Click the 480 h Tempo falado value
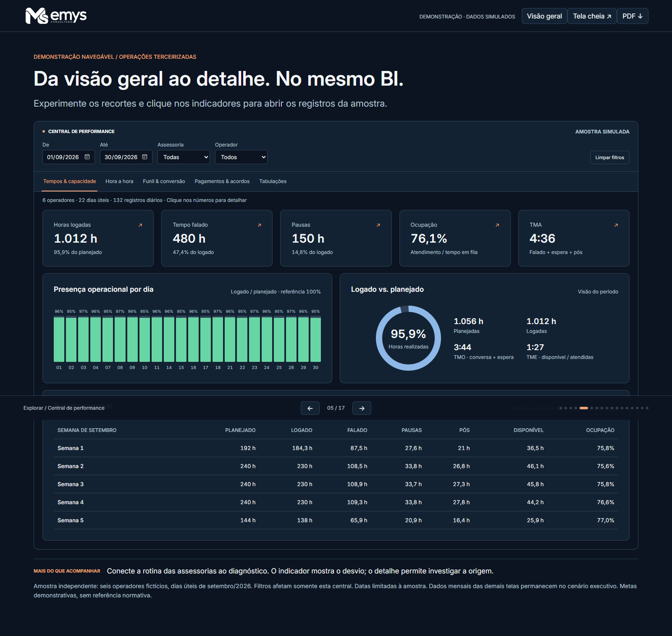This screenshot has width=672, height=636. (189, 238)
